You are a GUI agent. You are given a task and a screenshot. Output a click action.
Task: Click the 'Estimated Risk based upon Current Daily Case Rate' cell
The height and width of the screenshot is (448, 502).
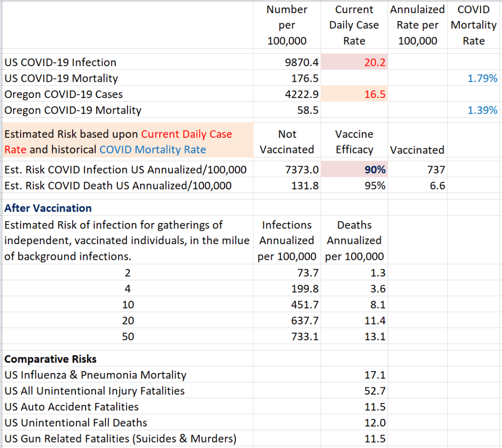pyautogui.click(x=127, y=142)
